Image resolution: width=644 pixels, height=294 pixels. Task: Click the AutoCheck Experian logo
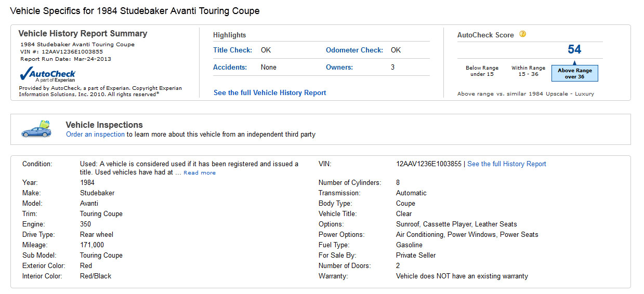point(47,74)
